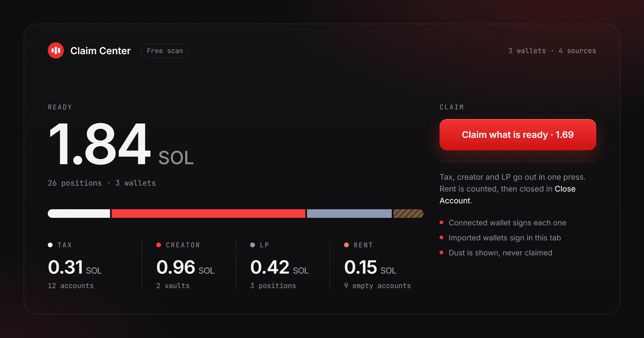644x338 pixels.
Task: Click the 'CREATOR' category label
Action: (x=183, y=245)
